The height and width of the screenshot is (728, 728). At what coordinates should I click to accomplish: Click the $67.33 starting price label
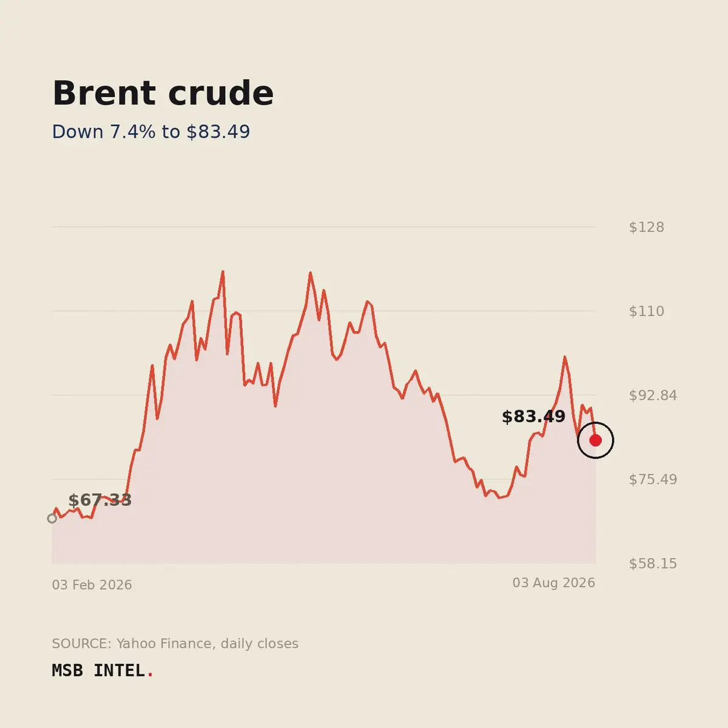click(x=100, y=500)
